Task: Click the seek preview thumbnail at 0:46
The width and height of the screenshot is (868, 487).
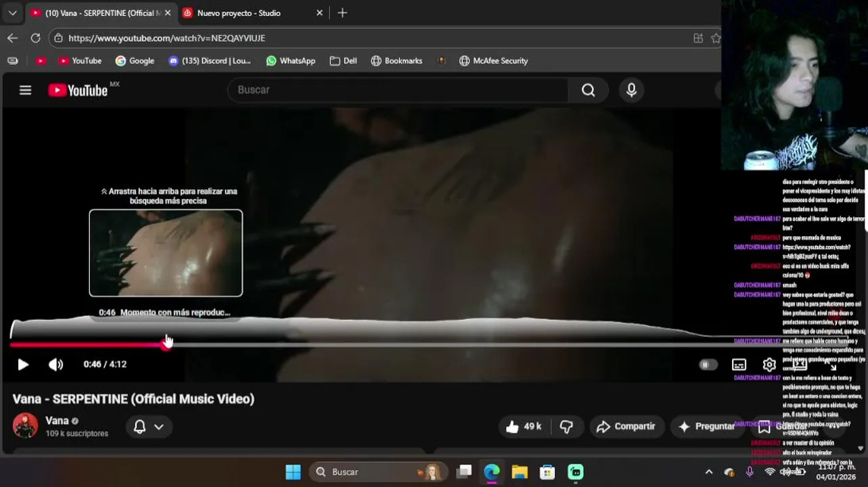Action: click(166, 253)
